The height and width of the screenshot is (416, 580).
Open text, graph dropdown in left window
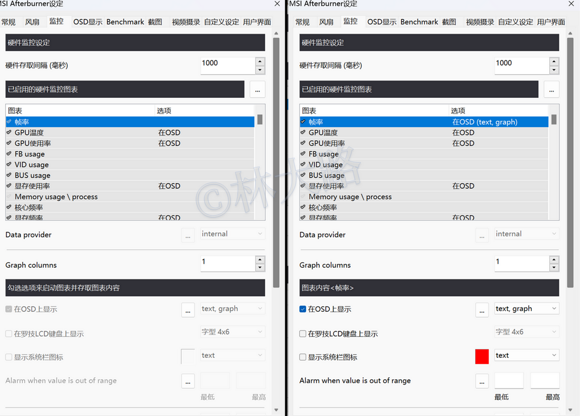tap(232, 309)
